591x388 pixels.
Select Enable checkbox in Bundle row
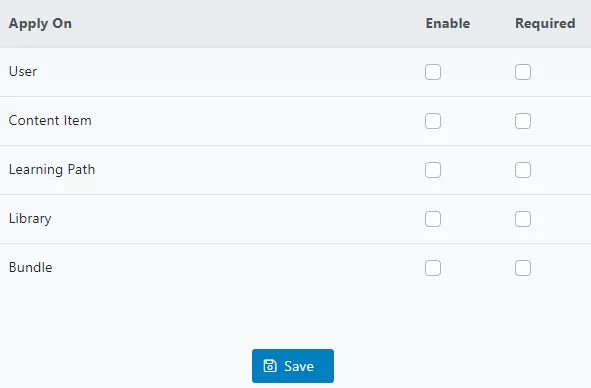(x=433, y=268)
